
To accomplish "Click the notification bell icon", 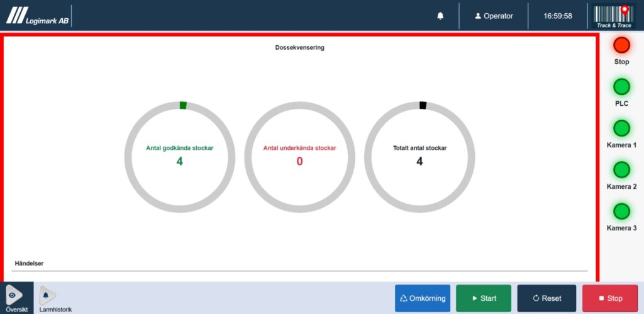I will click(x=440, y=16).
